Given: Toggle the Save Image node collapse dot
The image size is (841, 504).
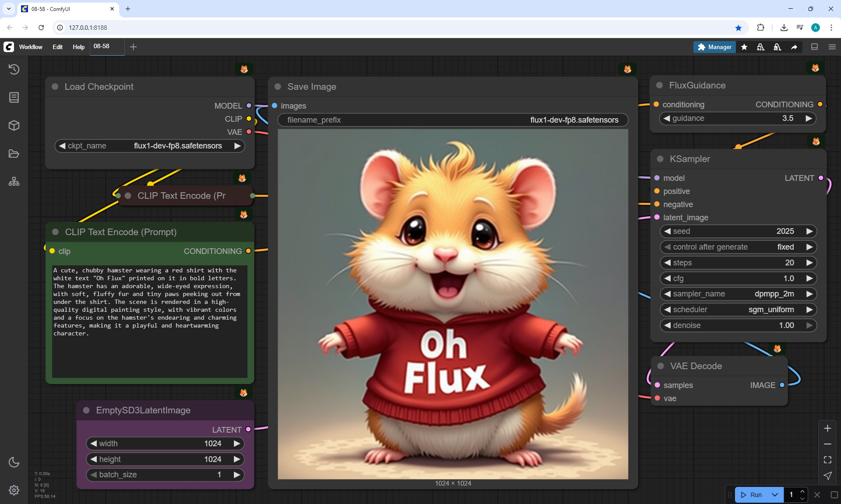Looking at the screenshot, I should [278, 87].
